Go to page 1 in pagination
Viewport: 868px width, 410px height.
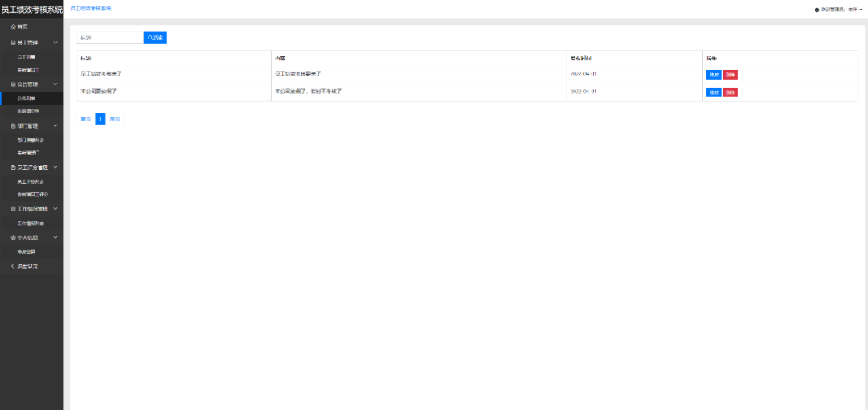click(100, 119)
